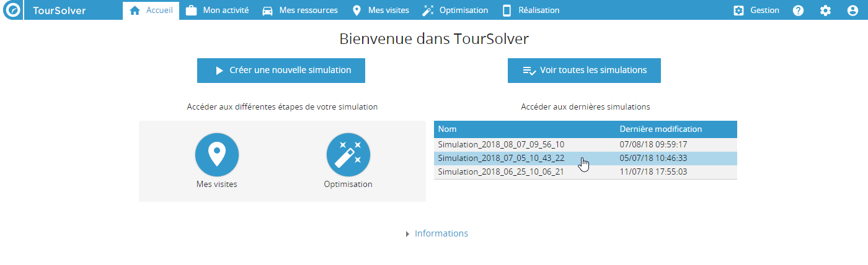The width and height of the screenshot is (868, 265).
Task: Open the Réalisation menu
Action: [x=531, y=11]
